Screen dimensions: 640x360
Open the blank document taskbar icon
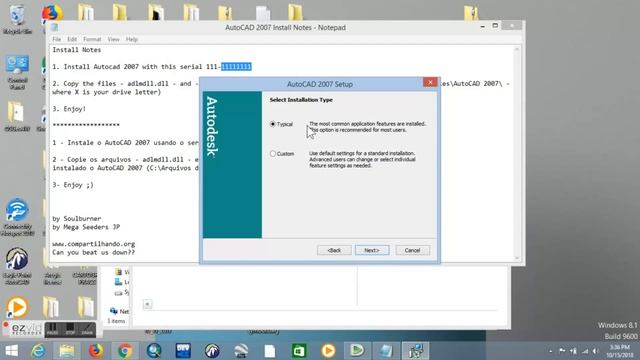point(270,351)
